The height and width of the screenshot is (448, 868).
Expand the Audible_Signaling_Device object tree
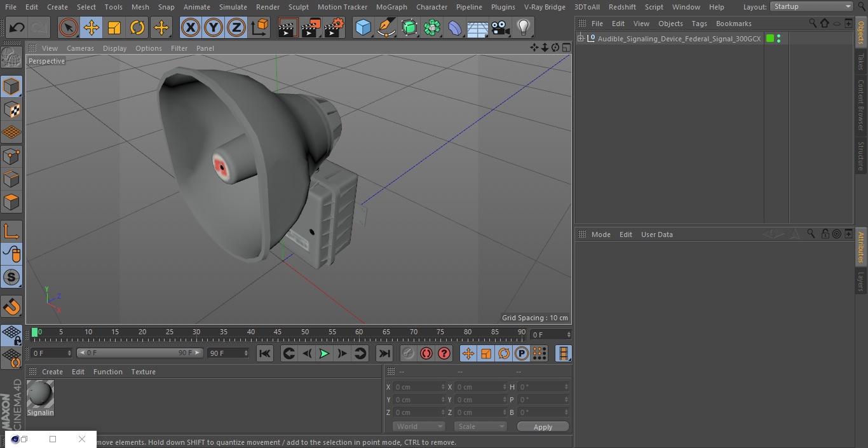tap(580, 39)
